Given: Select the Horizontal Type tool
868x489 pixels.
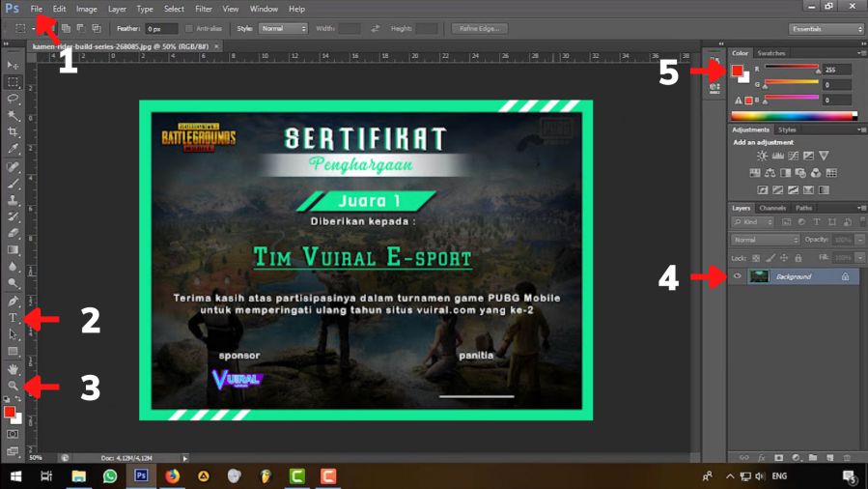Looking at the screenshot, I should tap(13, 318).
